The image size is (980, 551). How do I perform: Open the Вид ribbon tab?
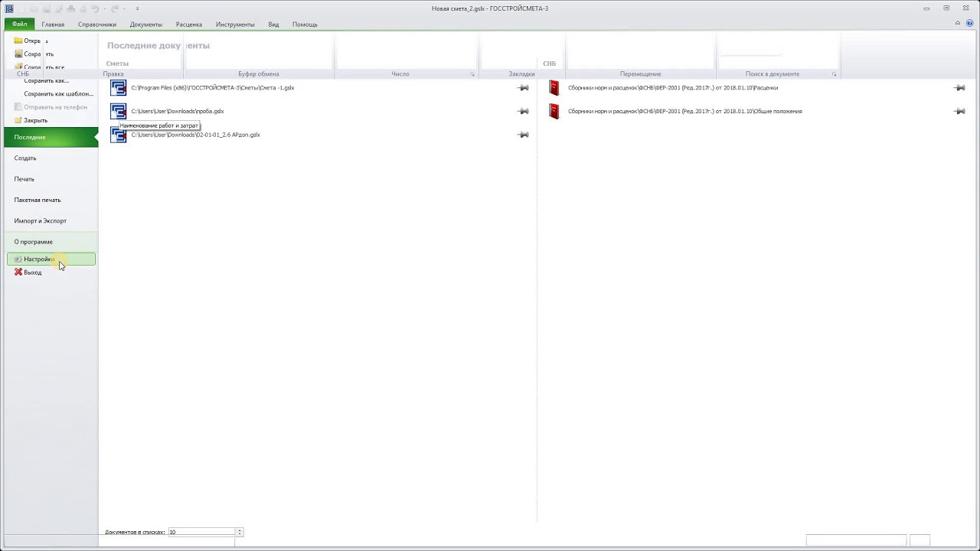tap(273, 24)
